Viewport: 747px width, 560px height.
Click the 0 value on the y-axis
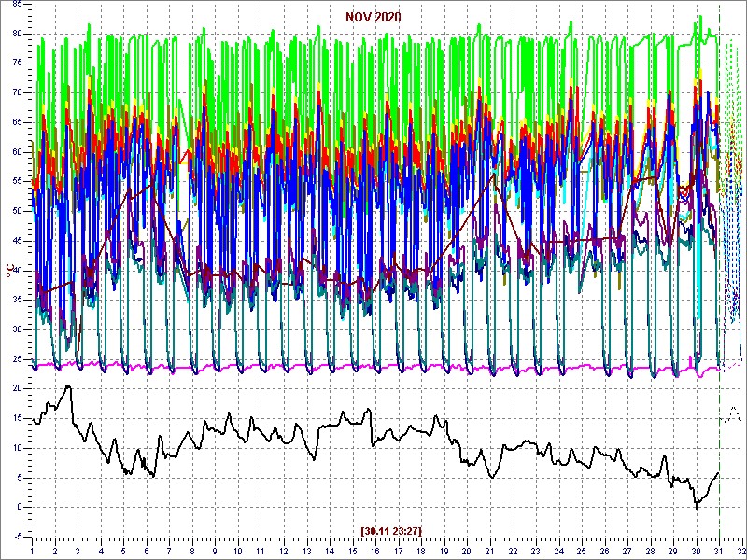pos(19,507)
